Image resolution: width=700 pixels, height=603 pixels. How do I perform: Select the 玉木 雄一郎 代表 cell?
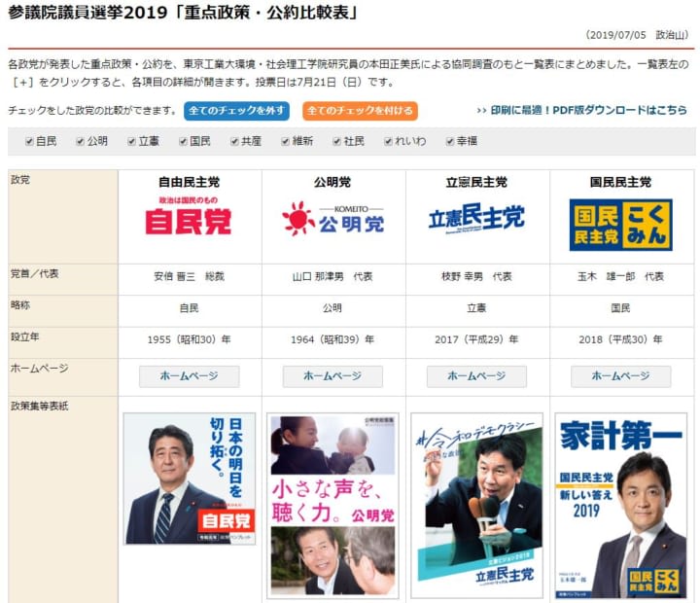(x=621, y=277)
